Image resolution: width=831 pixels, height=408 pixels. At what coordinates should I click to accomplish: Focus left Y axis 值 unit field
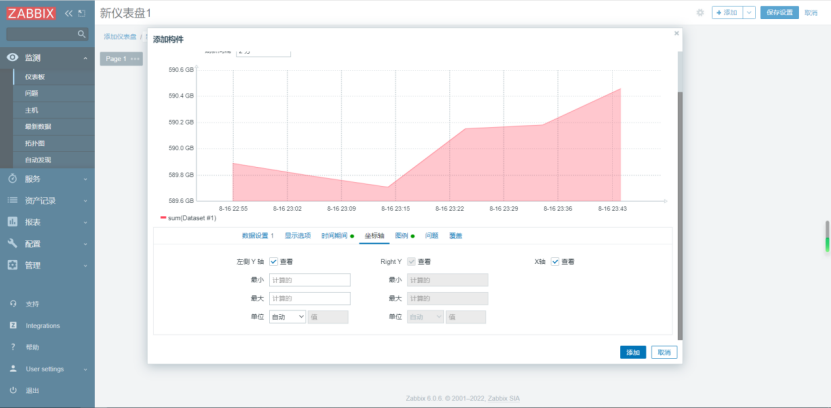coord(328,317)
